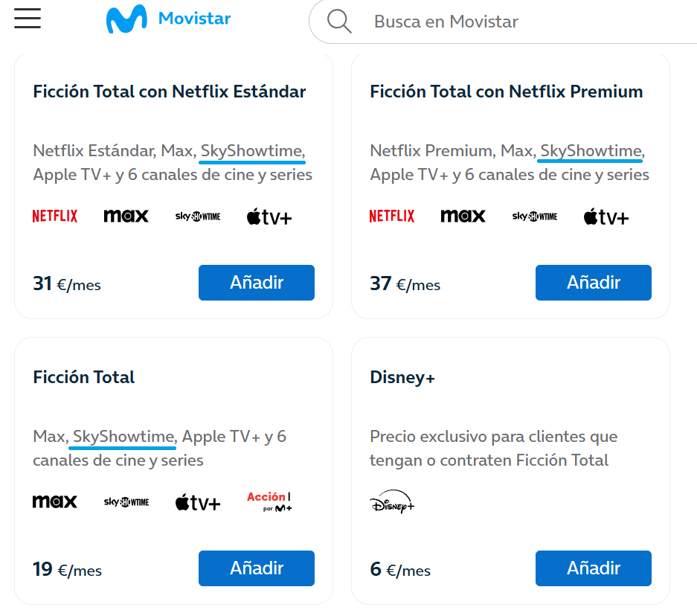Viewport: 697px width, 616px height.
Task: Open SkyShowtime link in Netflix Premium description
Action: click(x=591, y=151)
